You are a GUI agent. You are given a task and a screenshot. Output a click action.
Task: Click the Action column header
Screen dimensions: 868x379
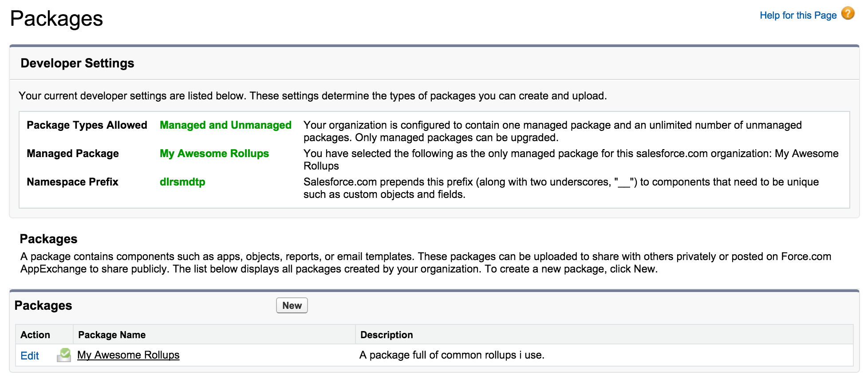pos(35,335)
